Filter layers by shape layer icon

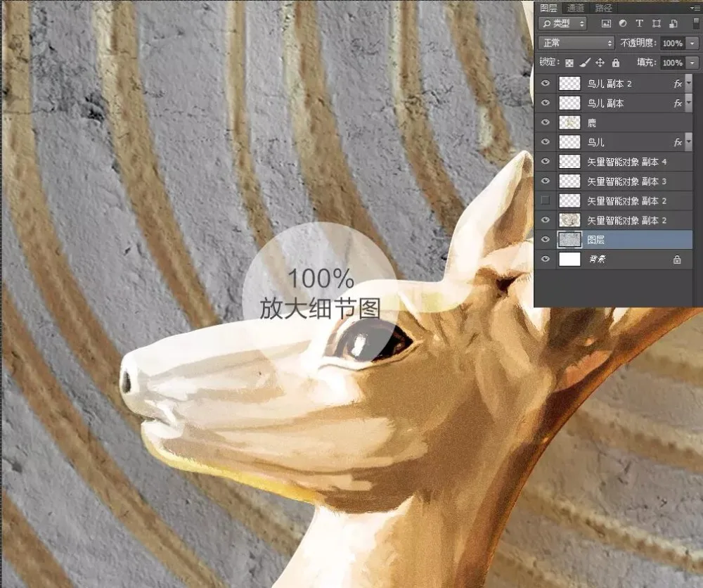[x=657, y=24]
